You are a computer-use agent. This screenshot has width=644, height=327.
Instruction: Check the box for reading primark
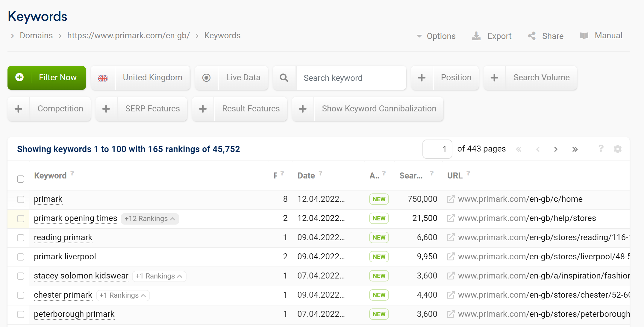pyautogui.click(x=21, y=238)
